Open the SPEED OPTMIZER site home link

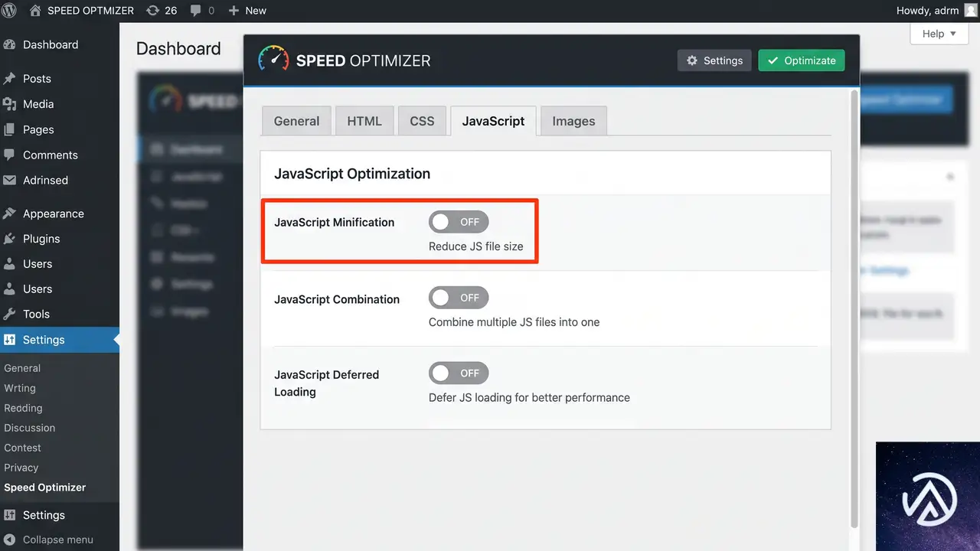coord(81,11)
